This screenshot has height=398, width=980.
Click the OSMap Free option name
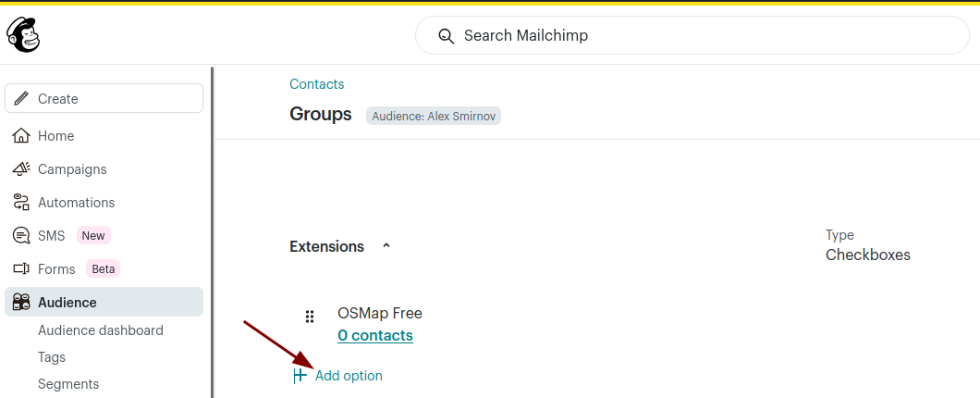(380, 312)
